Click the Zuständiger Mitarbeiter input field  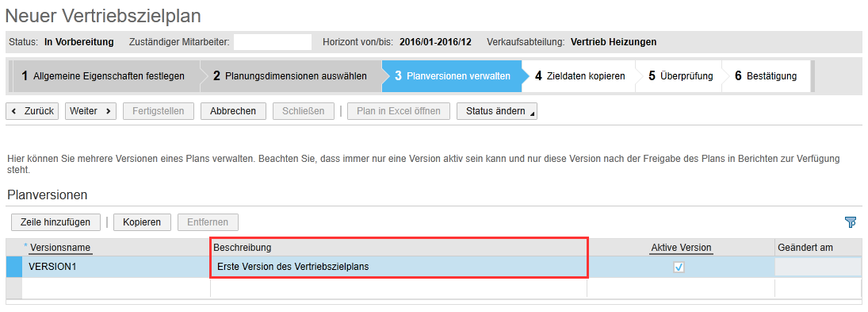[273, 42]
